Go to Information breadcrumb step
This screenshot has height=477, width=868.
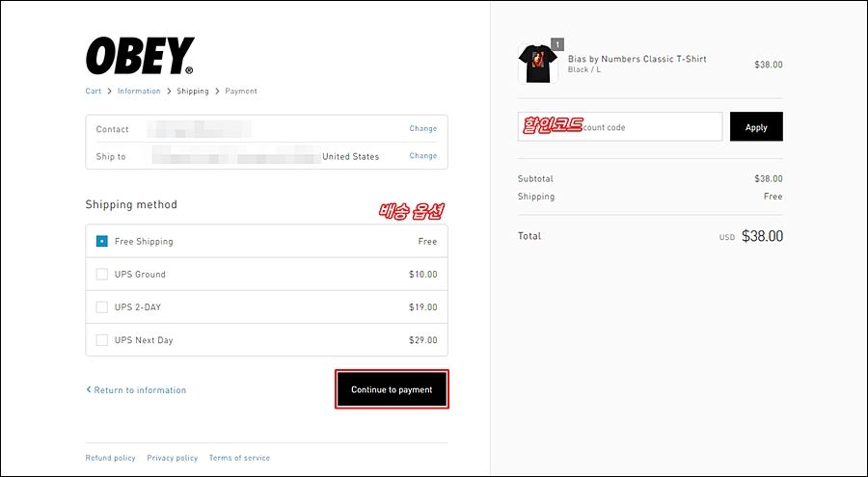point(139,91)
